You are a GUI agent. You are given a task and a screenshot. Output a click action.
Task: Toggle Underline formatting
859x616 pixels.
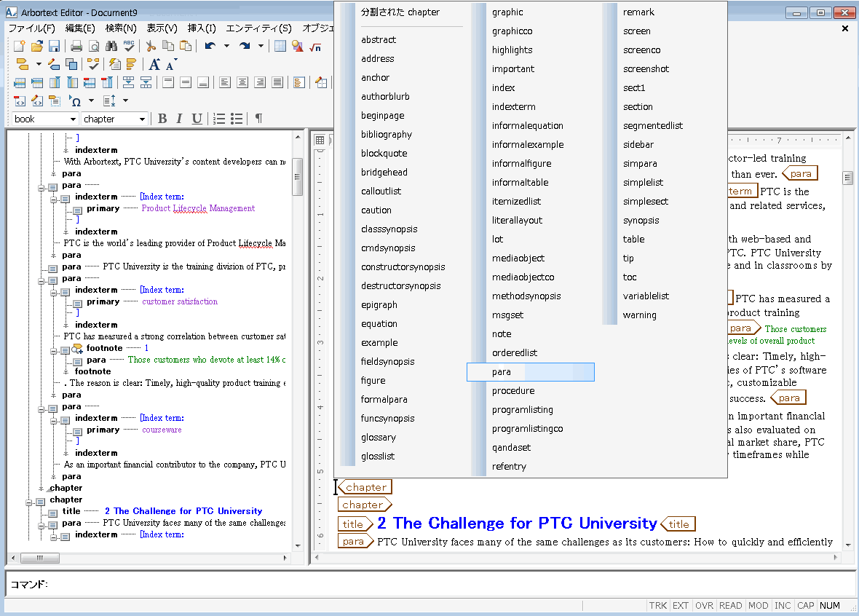coord(197,119)
